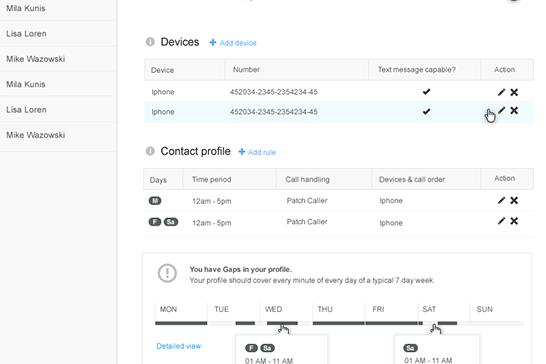Click the M day badge in first rule

155,201
